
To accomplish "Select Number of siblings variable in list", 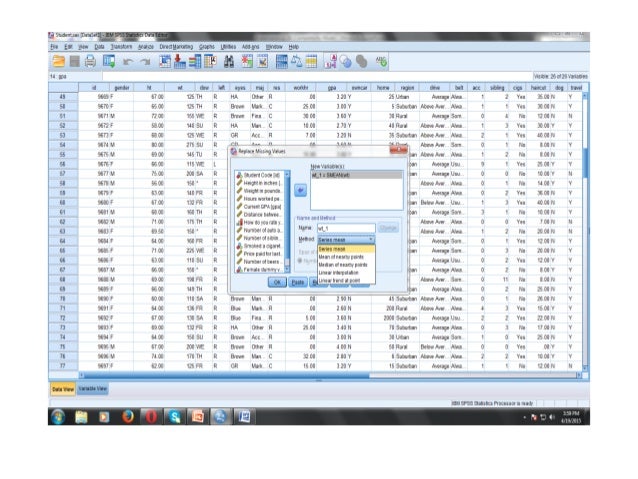I will (260, 238).
